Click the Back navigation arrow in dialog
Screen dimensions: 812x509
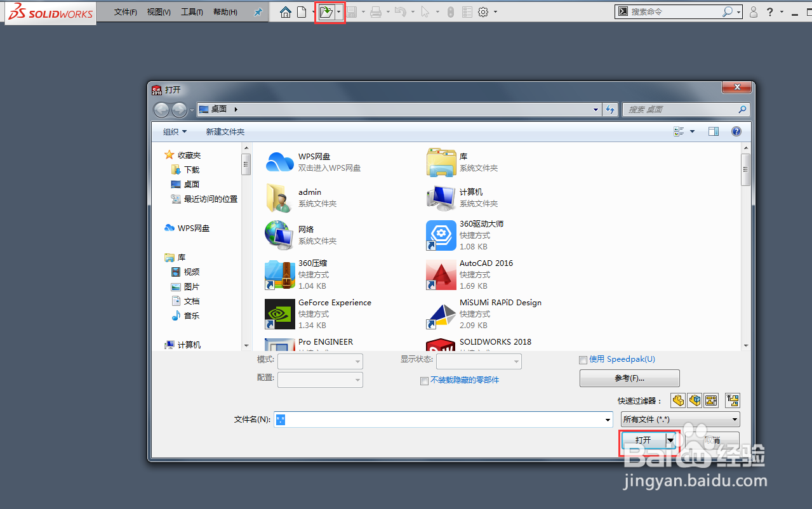click(x=162, y=110)
